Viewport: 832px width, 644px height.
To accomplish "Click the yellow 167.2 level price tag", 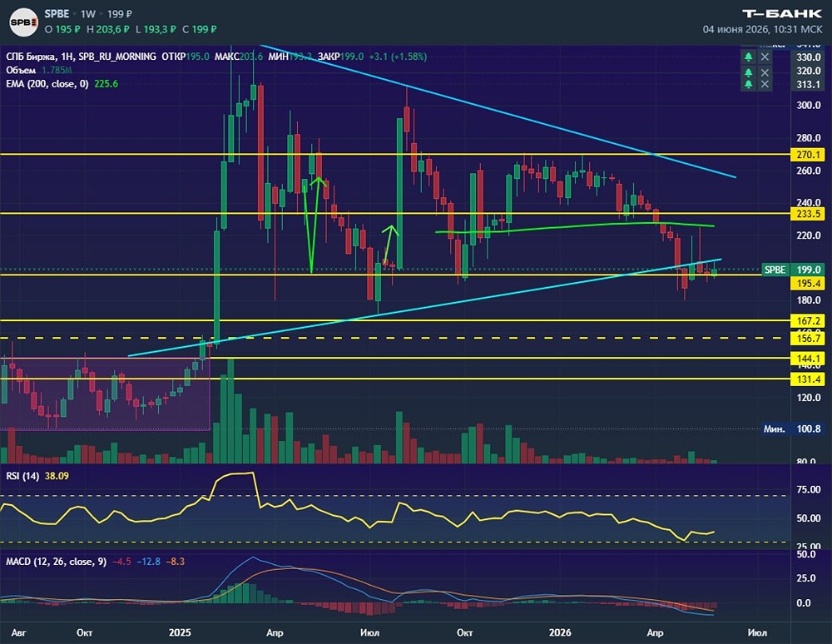I will tap(808, 321).
